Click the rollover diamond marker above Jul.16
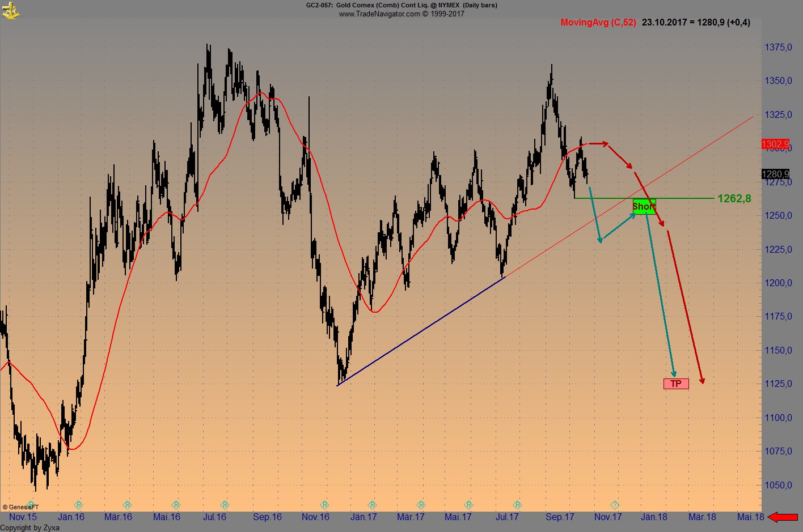Image resolution: width=803 pixels, height=532 pixels. click(x=225, y=504)
